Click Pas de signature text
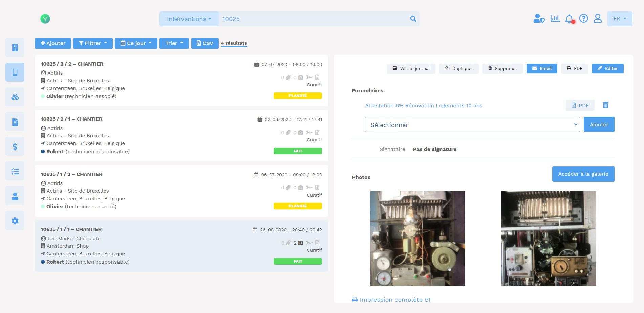Viewport: 644px width, 313px height. tap(435, 149)
